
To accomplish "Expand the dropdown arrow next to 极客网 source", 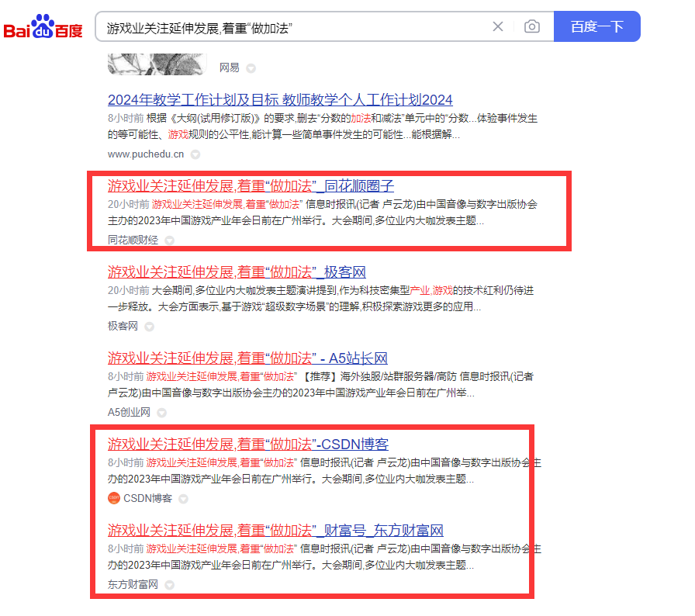I will pos(150,327).
